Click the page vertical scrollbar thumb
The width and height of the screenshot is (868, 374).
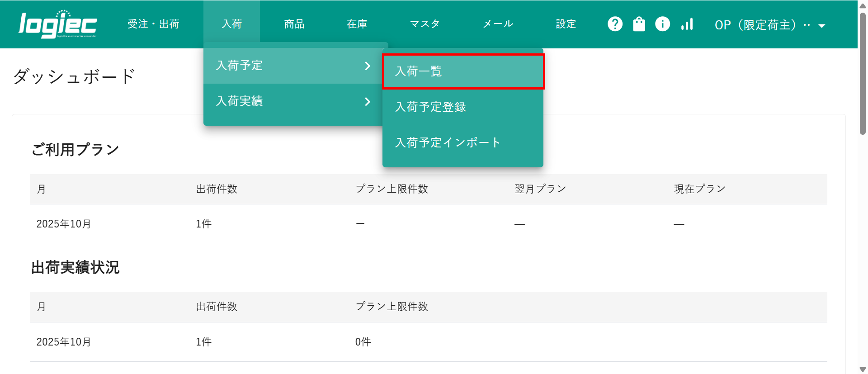tap(863, 72)
